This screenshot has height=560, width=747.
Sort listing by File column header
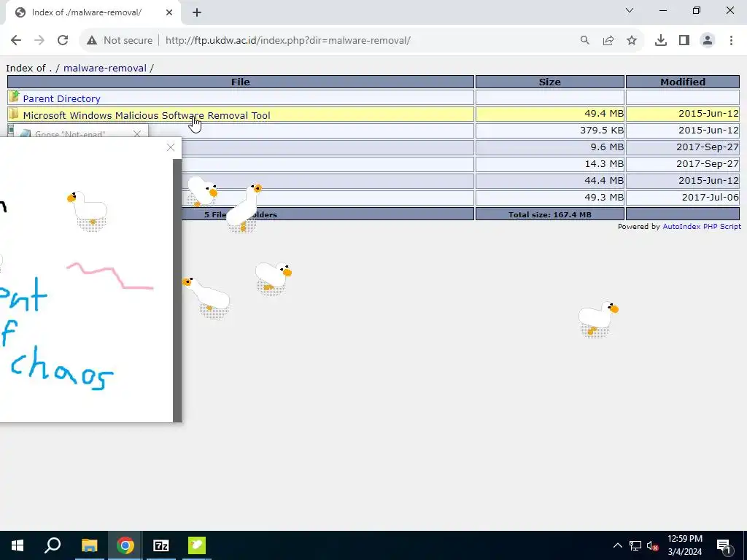click(240, 82)
